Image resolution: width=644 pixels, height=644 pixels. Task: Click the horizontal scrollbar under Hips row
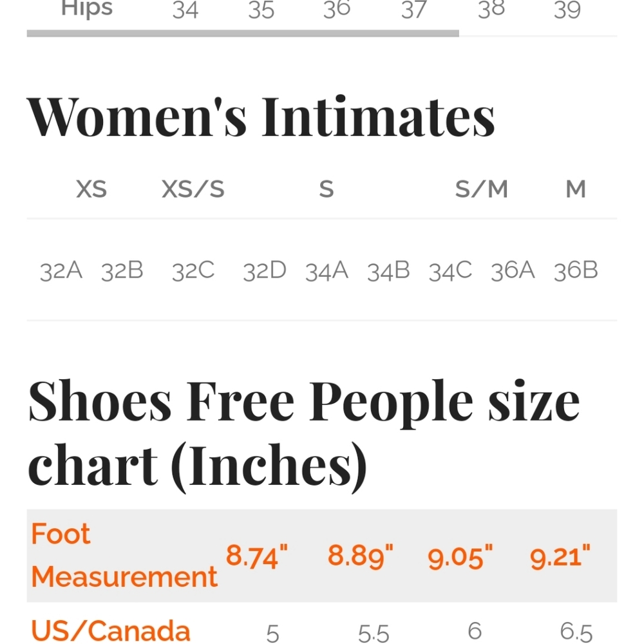pyautogui.click(x=243, y=33)
